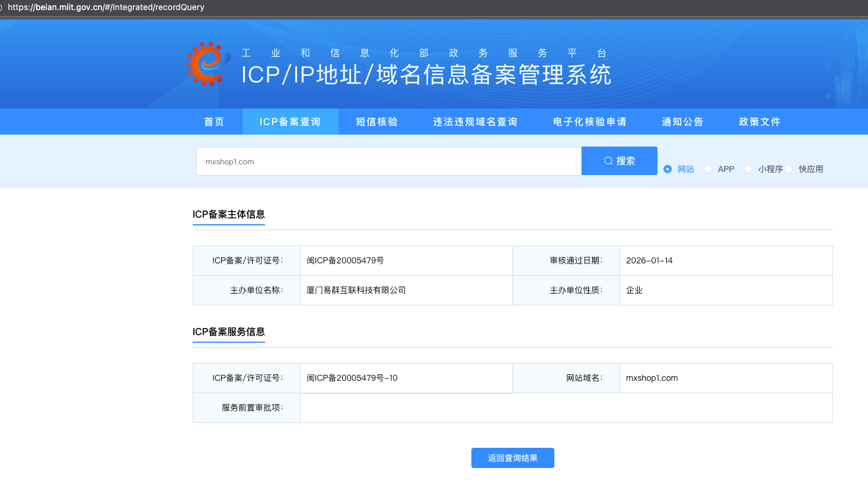Open the 通知公告 tab
Image resolution: width=868 pixels, height=503 pixels.
pyautogui.click(x=682, y=122)
